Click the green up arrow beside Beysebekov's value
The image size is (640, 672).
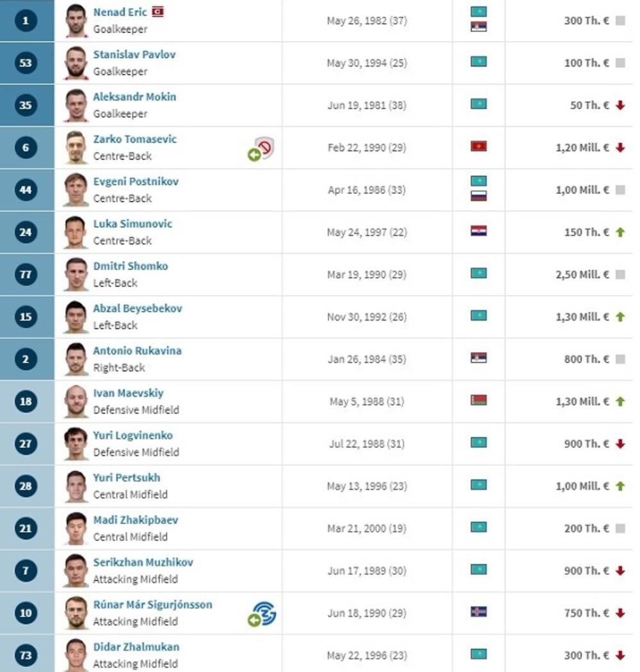pos(620,317)
